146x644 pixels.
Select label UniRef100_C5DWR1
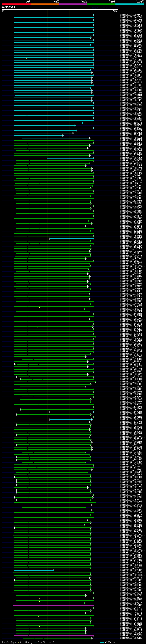[131, 520]
